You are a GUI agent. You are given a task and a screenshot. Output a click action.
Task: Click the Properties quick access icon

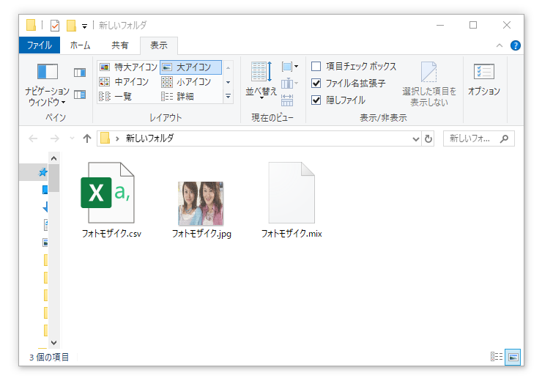[55, 25]
